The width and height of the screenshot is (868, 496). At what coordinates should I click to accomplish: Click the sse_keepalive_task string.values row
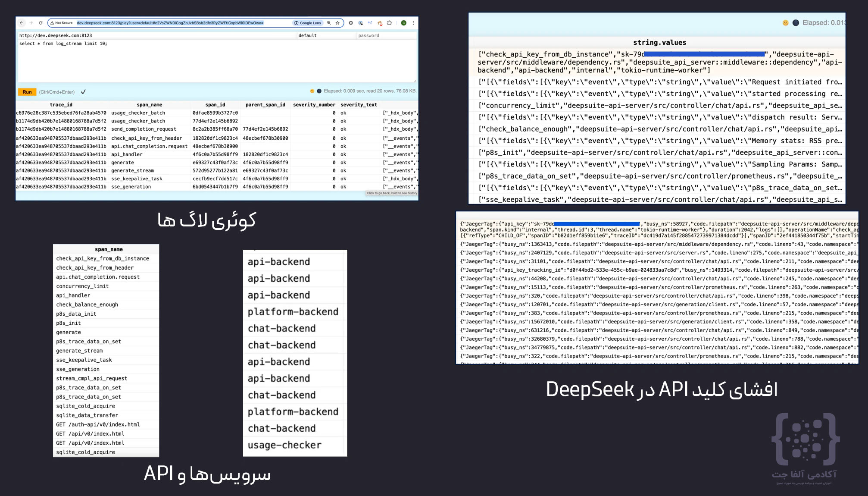(659, 199)
